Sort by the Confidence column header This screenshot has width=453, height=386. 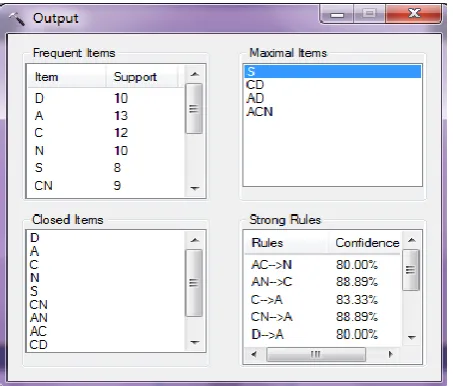(367, 243)
